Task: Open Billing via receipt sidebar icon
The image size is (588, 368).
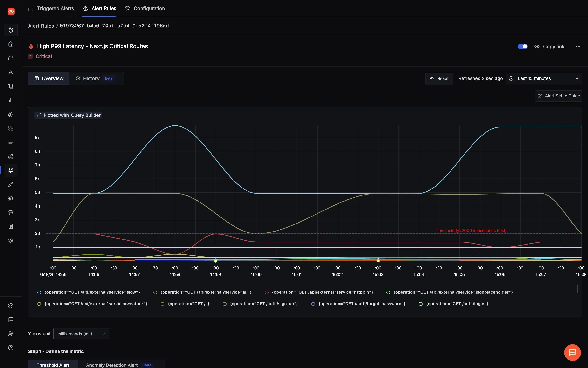Action: click(11, 226)
